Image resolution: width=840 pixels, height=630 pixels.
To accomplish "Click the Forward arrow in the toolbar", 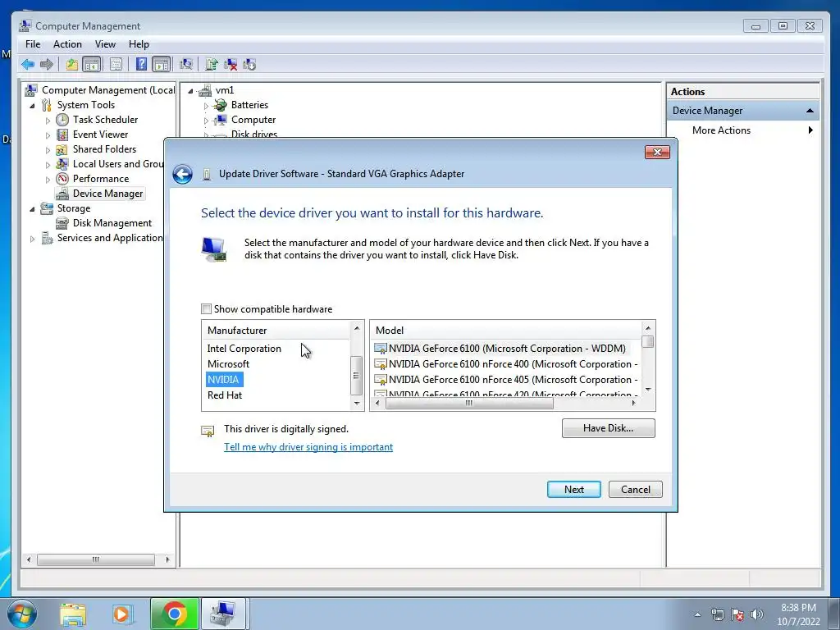I will (x=47, y=65).
